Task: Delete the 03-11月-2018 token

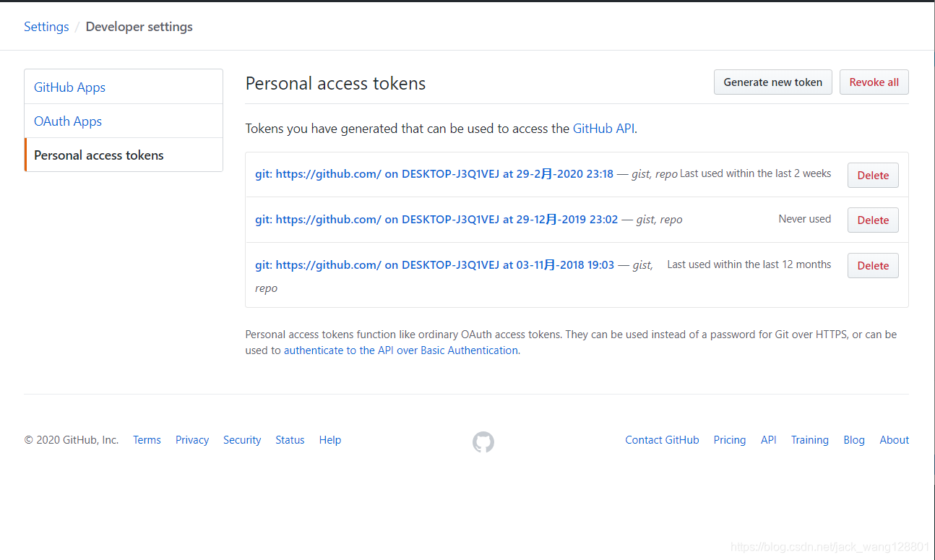Action: 873,265
